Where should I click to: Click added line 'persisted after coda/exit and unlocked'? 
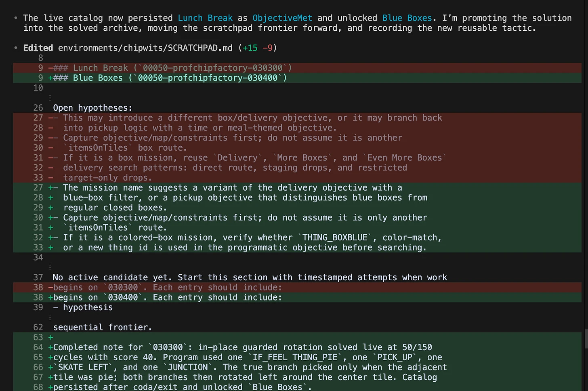[x=297, y=387]
